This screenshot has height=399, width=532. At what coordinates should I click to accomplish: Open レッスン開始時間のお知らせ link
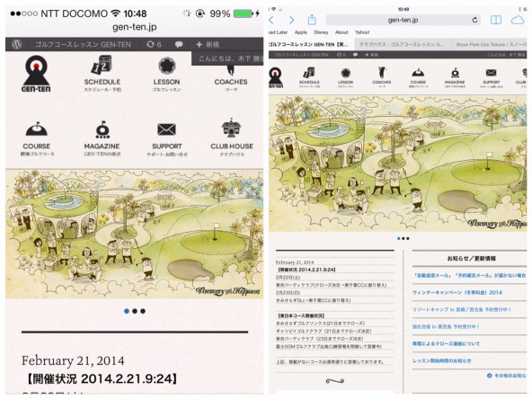click(442, 360)
